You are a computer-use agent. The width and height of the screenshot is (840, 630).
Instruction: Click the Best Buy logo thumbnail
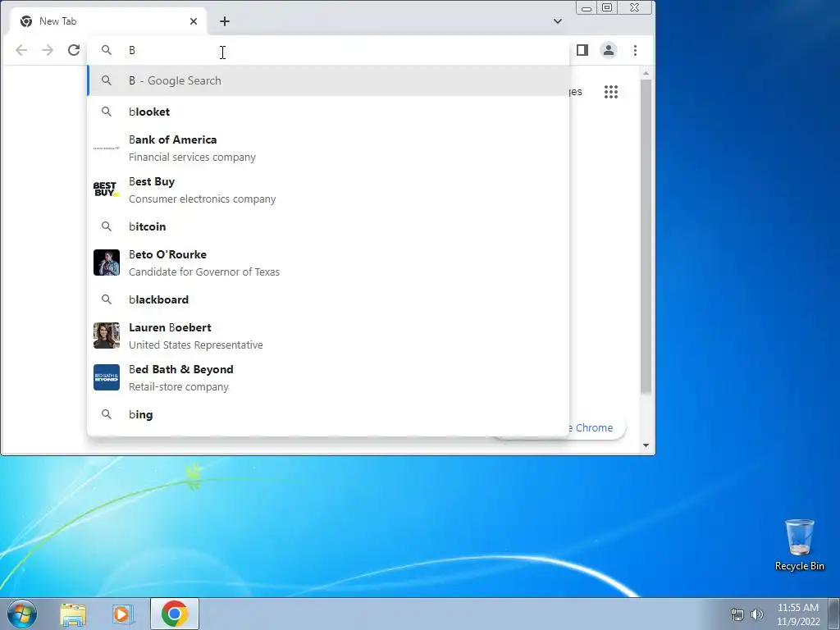(107, 189)
